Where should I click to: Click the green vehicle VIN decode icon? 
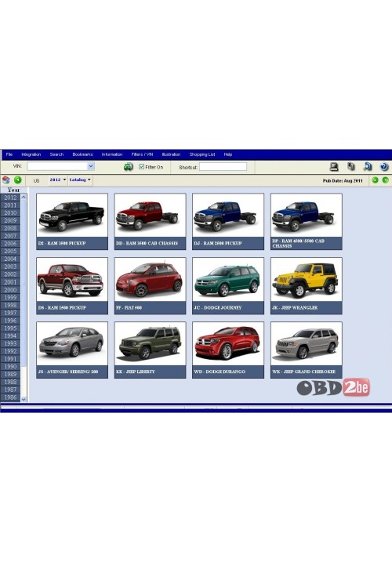pyautogui.click(x=128, y=167)
